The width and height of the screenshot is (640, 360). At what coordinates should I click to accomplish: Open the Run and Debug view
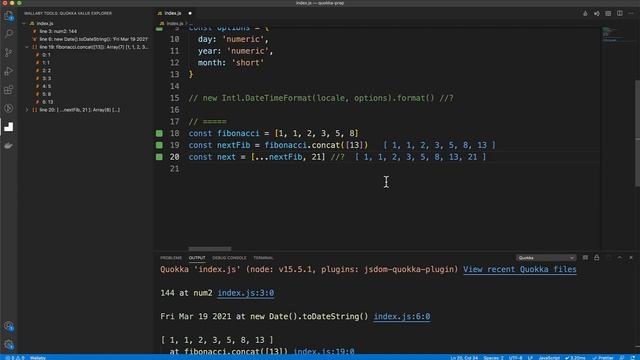[9, 71]
